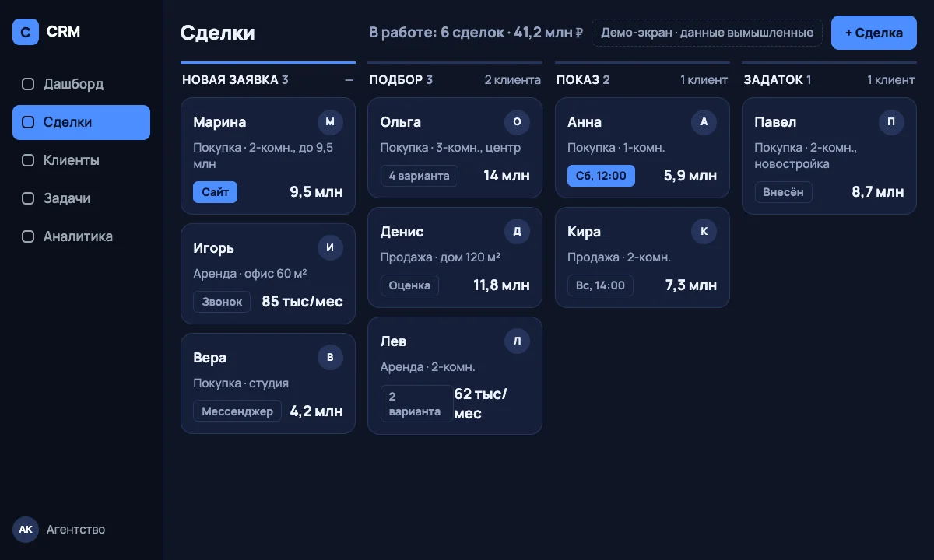Click the 5,9 млн amount
Viewport: 934px width, 560px height.
(690, 176)
